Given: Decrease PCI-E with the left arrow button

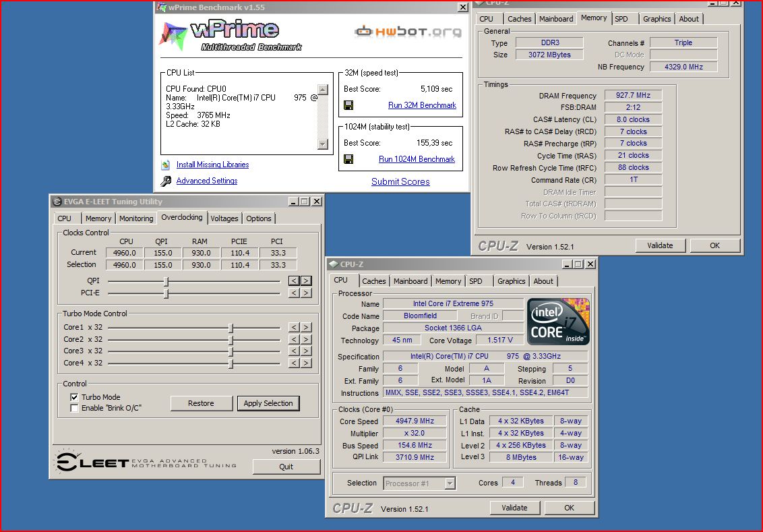Looking at the screenshot, I should [x=294, y=293].
